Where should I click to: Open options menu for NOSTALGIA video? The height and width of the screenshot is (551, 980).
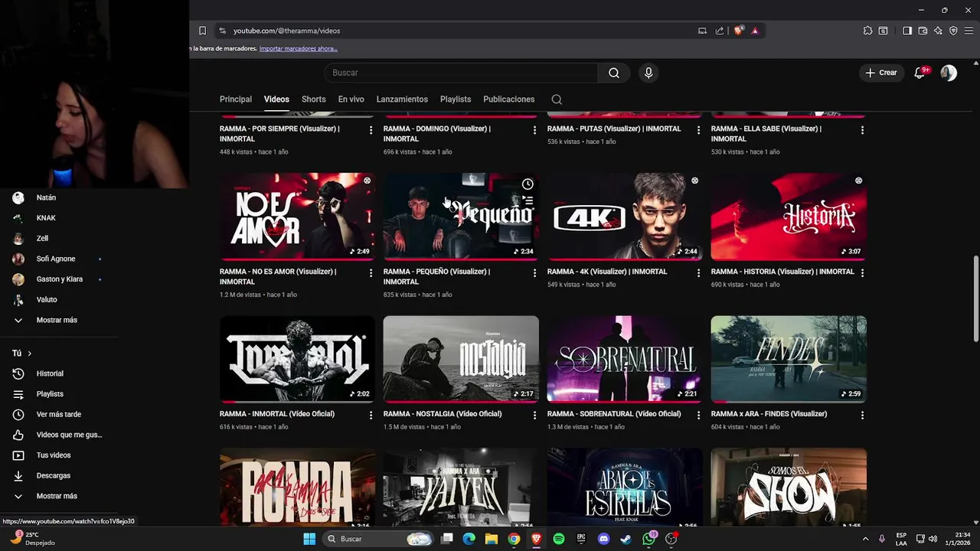click(x=534, y=415)
